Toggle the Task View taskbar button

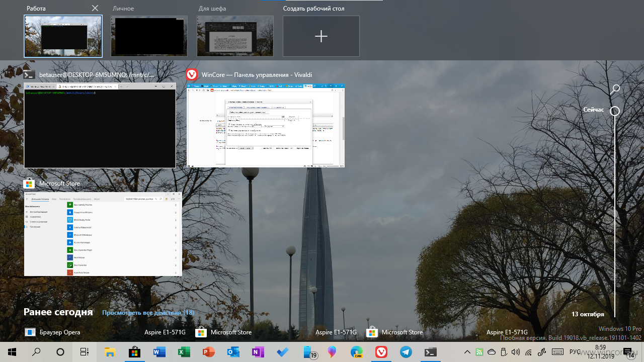tap(85, 352)
